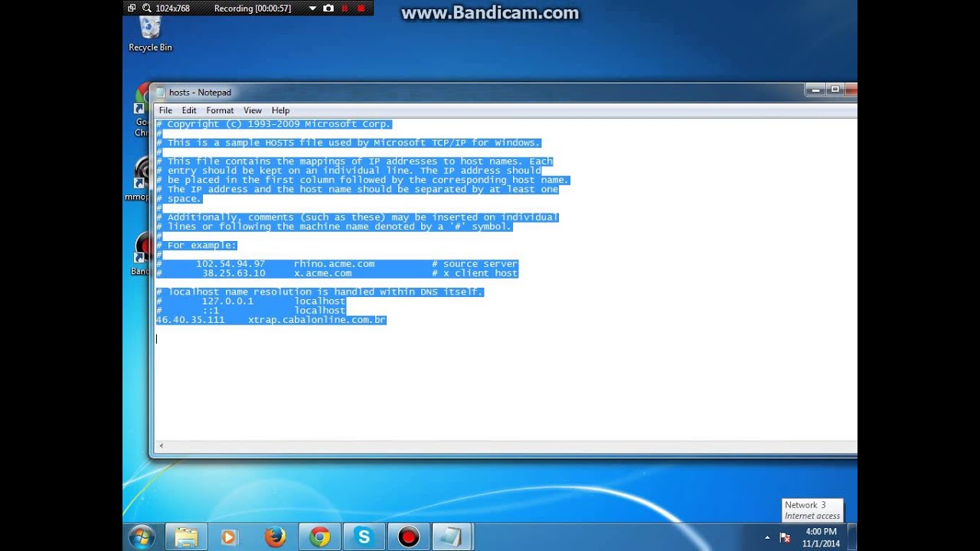Open the Windows Start menu
The image size is (980, 551).
click(x=142, y=537)
